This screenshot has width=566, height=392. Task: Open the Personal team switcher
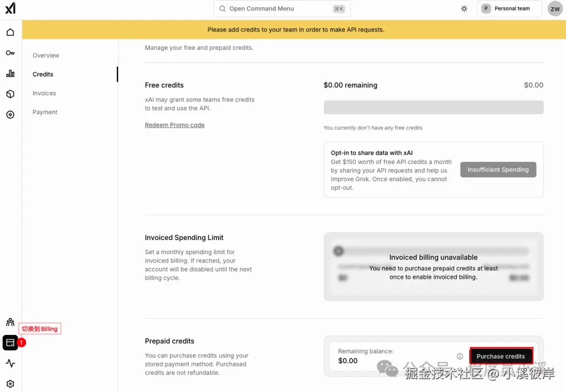coord(509,9)
